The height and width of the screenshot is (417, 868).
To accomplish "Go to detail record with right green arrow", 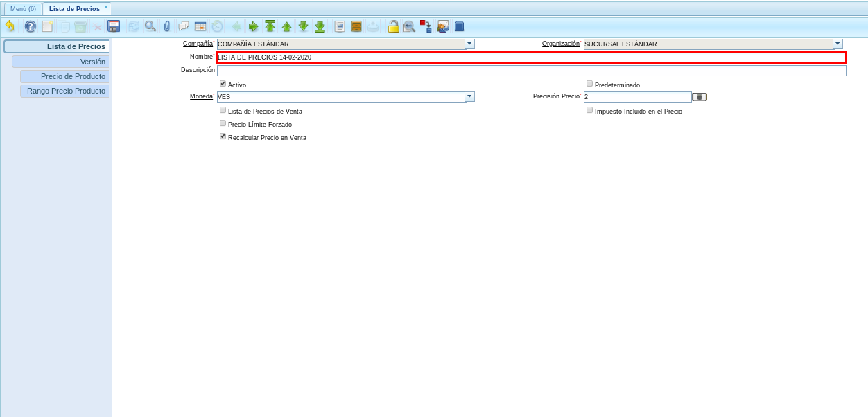I will pos(253,26).
